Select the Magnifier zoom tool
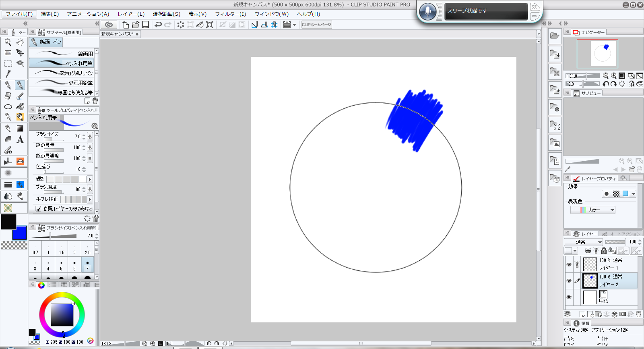 point(8,42)
